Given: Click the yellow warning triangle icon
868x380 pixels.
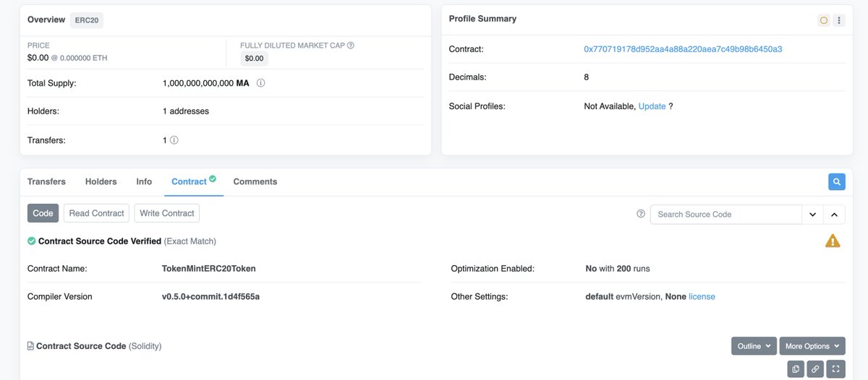Looking at the screenshot, I should [x=833, y=241].
